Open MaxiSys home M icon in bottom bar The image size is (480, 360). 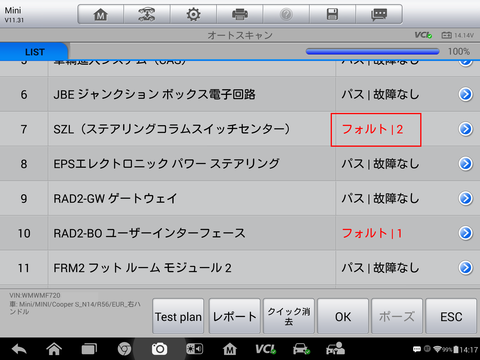(x=230, y=349)
